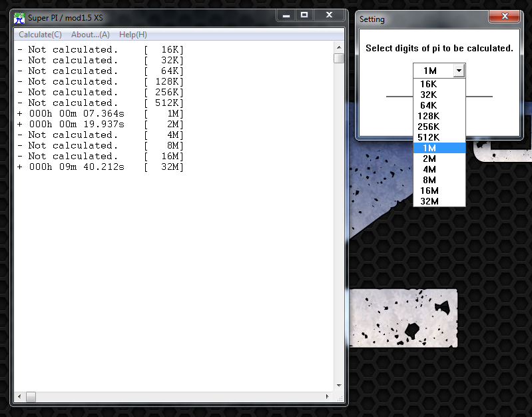Click the Super PI / mod1.5 XS title
Viewport: 532px width, 417px height.
(x=65, y=18)
